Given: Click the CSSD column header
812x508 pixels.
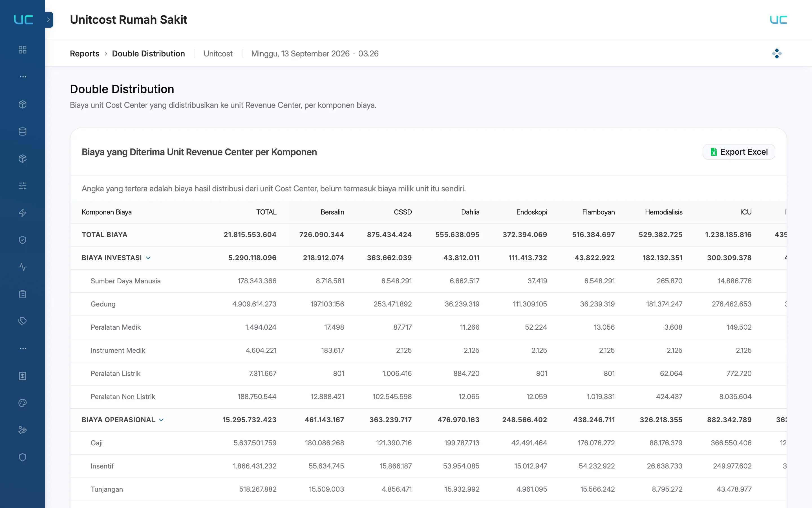Looking at the screenshot, I should point(403,212).
